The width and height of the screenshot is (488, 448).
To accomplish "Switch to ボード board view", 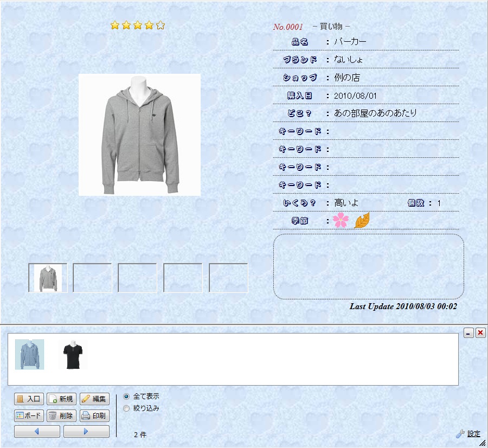I will [29, 416].
